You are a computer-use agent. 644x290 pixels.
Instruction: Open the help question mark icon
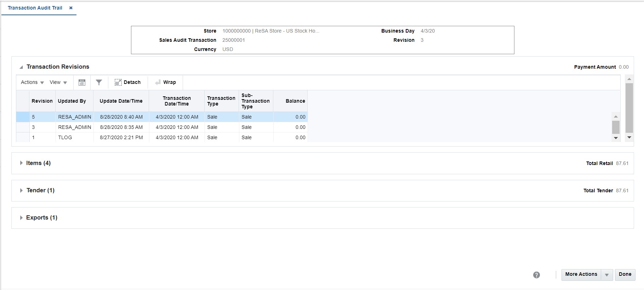tap(536, 275)
